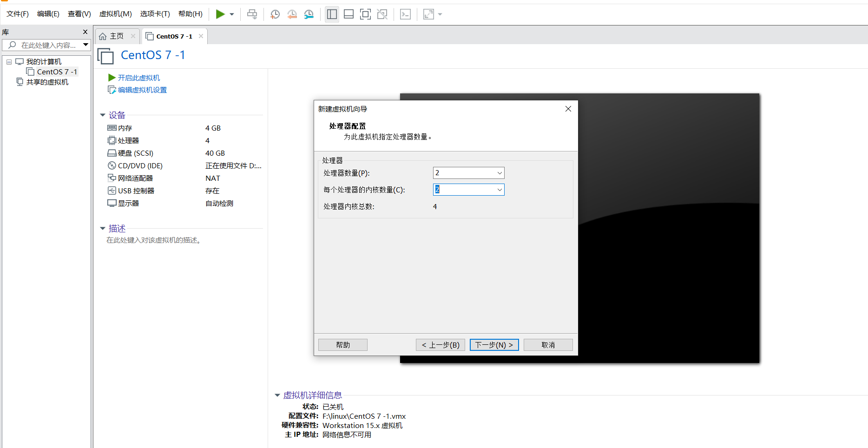
Task: Click the 处理器 device icon
Action: [x=112, y=140]
